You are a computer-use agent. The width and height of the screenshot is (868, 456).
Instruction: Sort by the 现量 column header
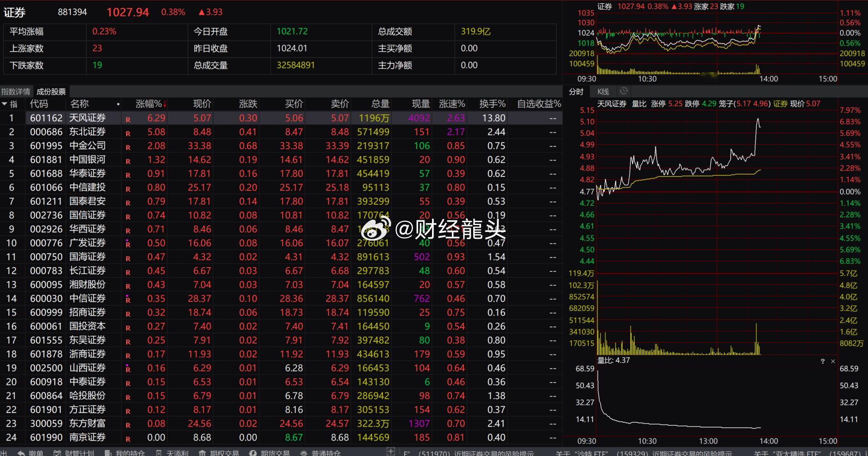click(421, 104)
